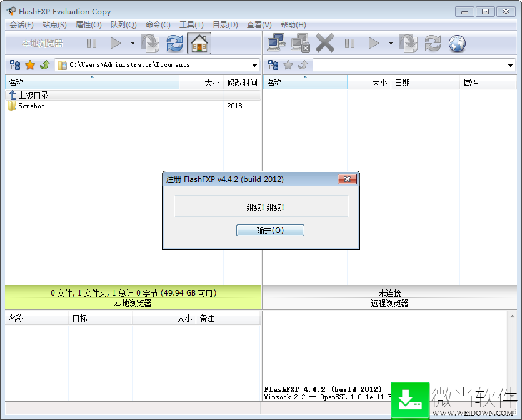Screen dimensions: 522x420
Task: Click the local pane pause icon
Action: coord(91,43)
